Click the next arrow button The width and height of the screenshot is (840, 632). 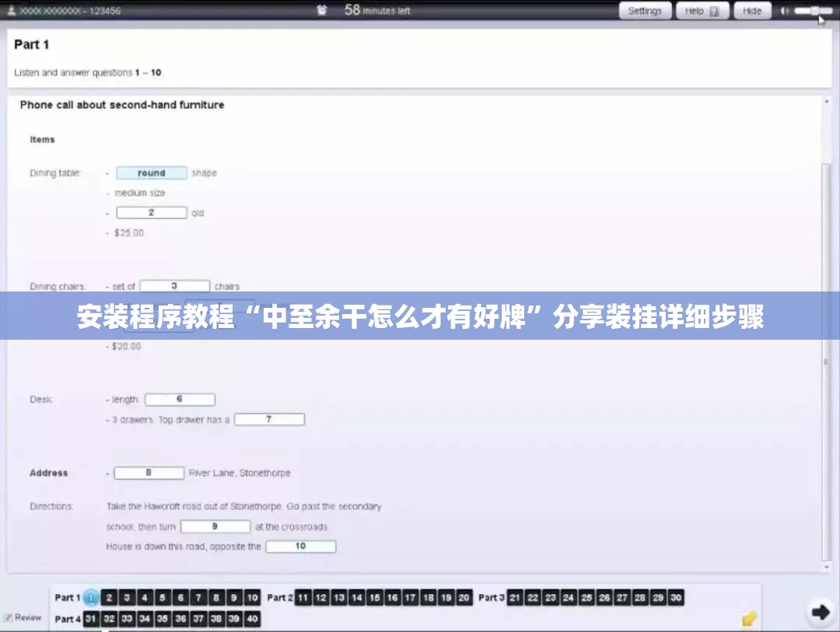[821, 613]
